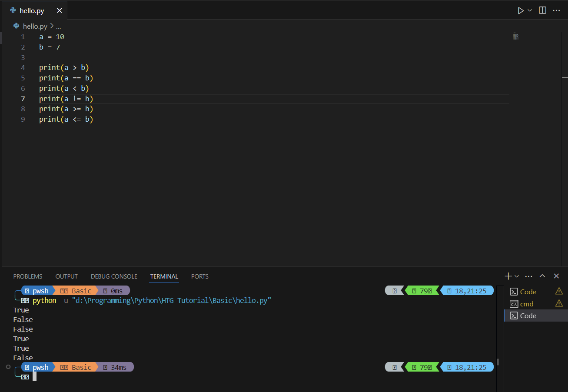The image size is (568, 392).
Task: Run the Python file with play button
Action: coord(520,10)
